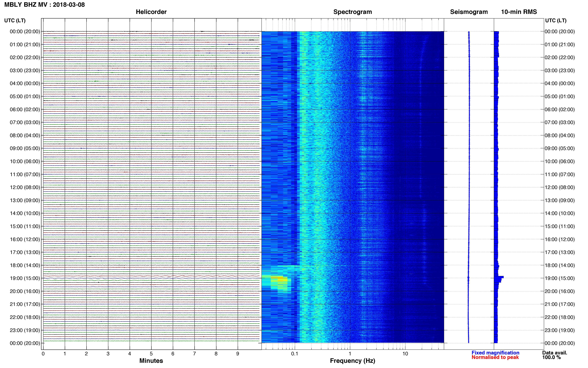
Task: Click the large-amplitude helicorder trace at 19:00
Action: coord(151,278)
